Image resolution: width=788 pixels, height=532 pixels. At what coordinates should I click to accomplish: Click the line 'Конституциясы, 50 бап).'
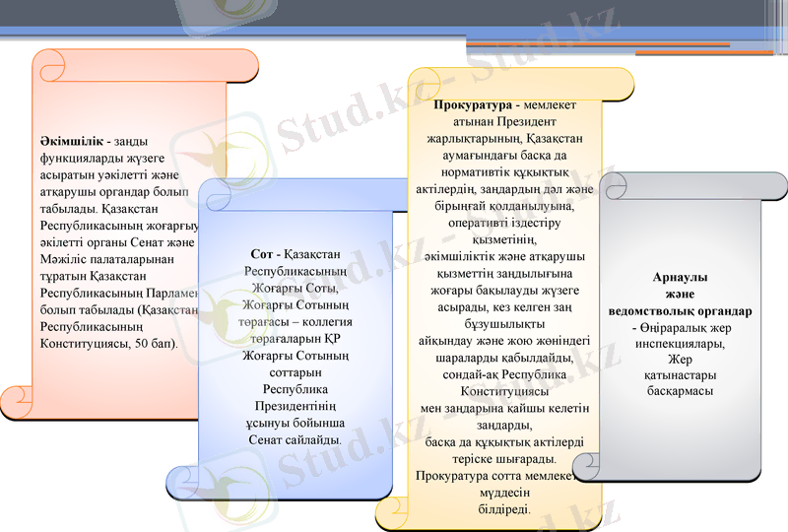coord(109,344)
